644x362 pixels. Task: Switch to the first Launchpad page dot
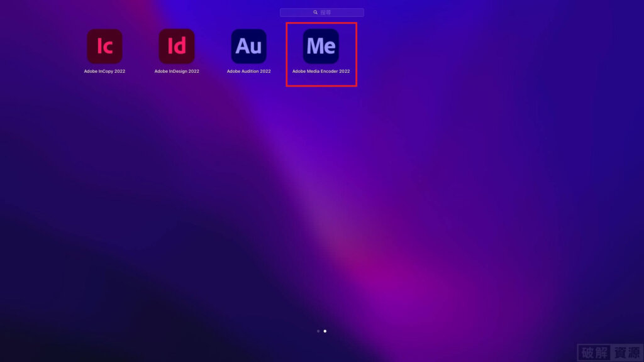click(318, 331)
